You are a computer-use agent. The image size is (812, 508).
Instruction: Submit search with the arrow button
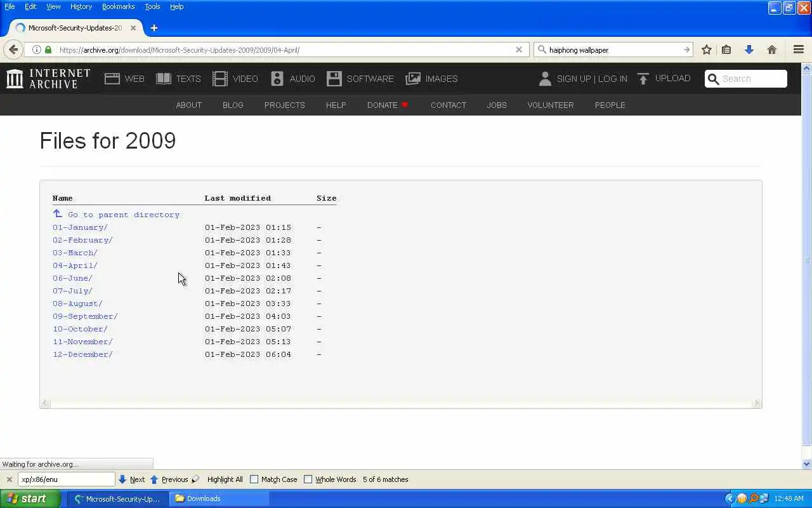click(x=686, y=50)
